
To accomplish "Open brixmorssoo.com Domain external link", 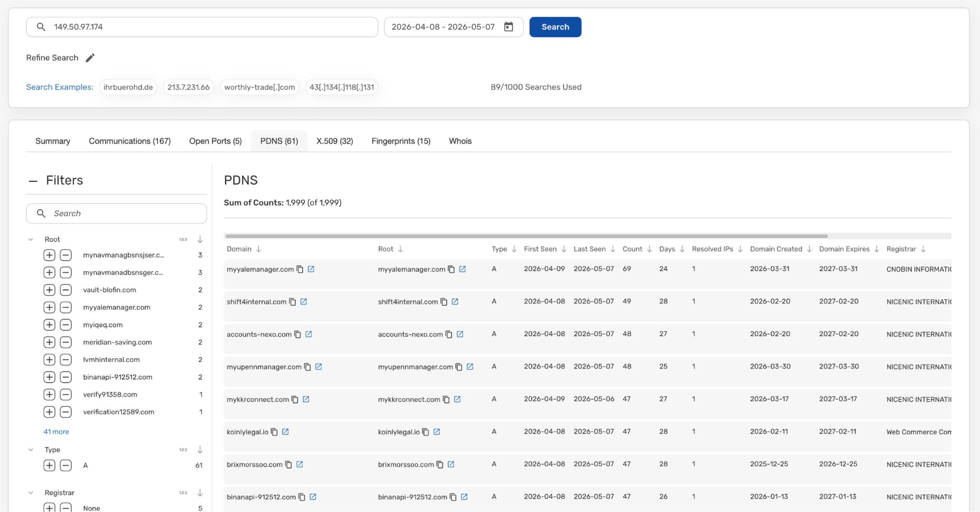I will 300,464.
